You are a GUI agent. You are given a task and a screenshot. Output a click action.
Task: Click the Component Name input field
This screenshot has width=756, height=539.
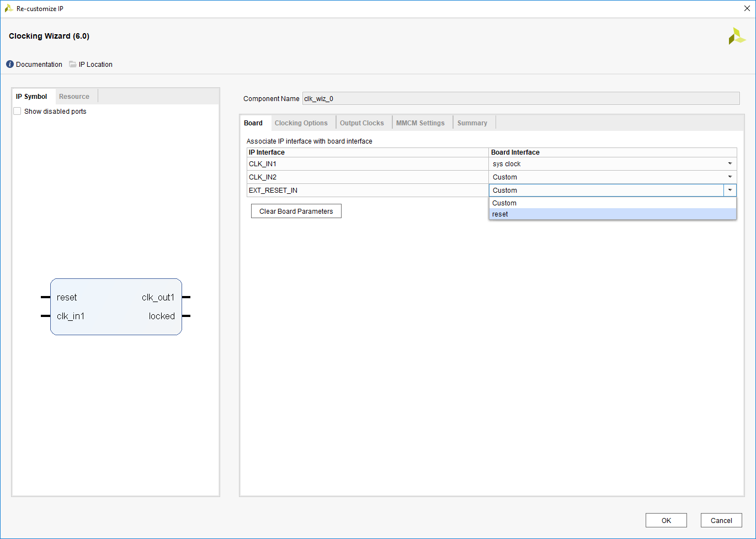(521, 99)
